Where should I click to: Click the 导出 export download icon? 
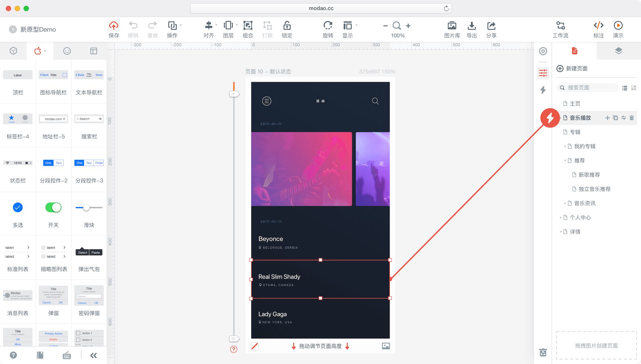point(471,26)
